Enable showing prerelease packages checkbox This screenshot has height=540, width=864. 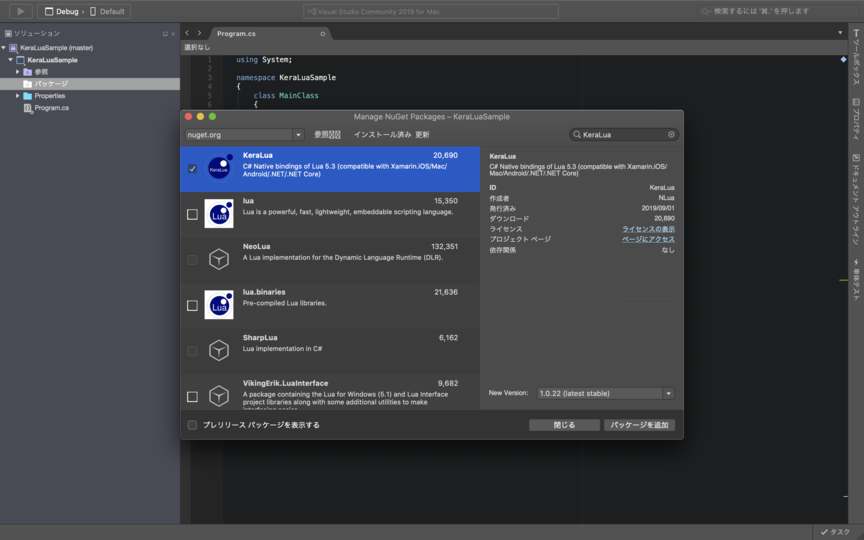point(192,425)
